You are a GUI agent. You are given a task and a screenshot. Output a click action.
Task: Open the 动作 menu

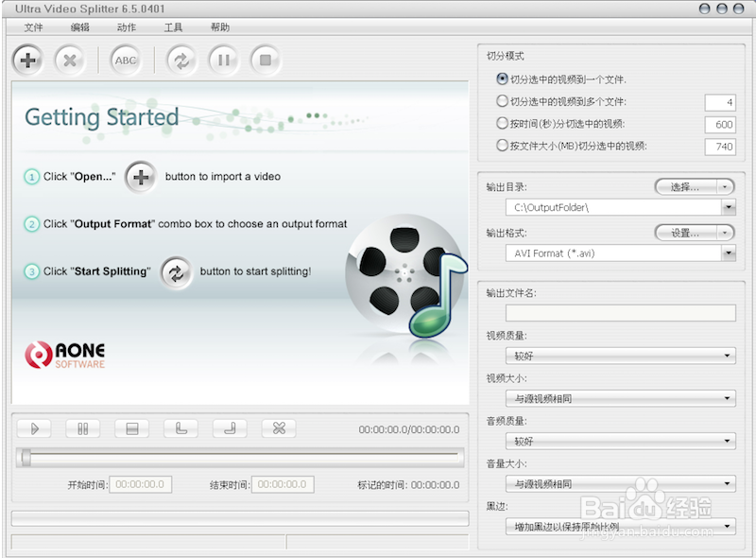(127, 27)
